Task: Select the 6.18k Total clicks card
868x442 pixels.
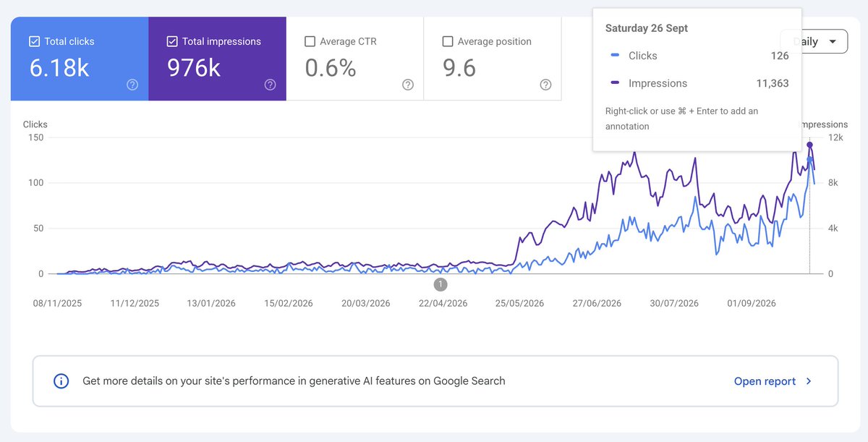Action: click(80, 59)
